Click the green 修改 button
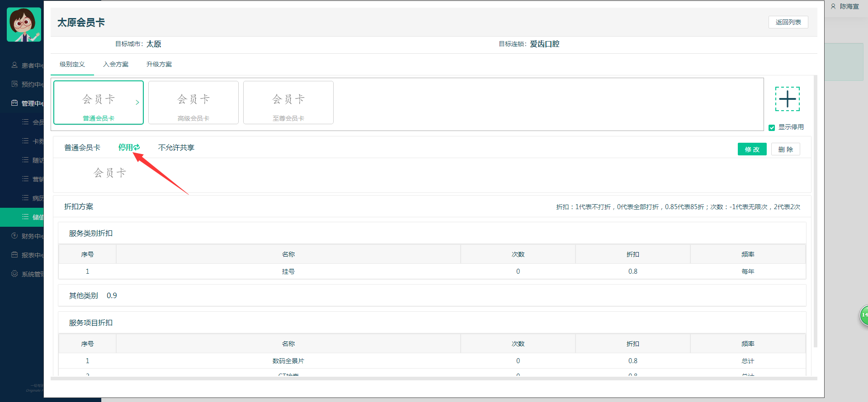 [x=752, y=150]
